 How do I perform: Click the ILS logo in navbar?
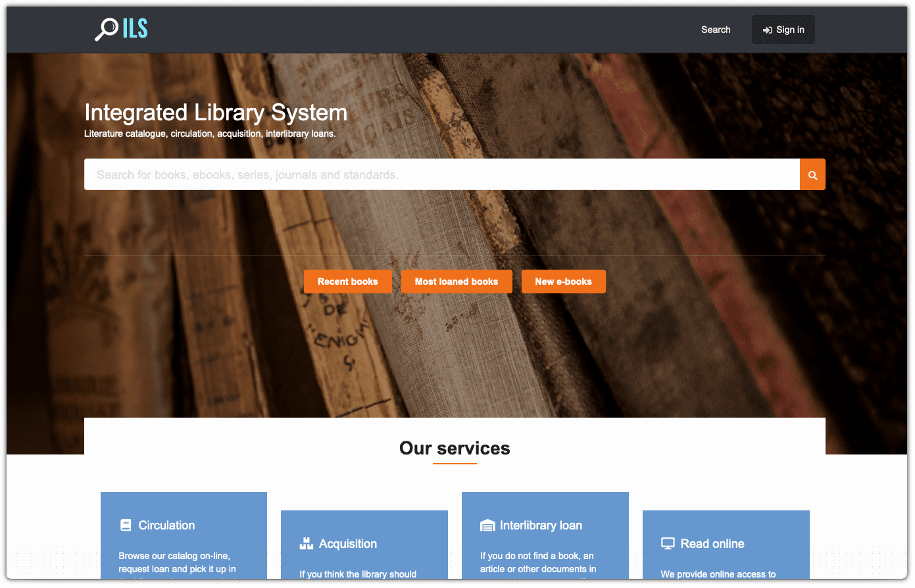121,29
